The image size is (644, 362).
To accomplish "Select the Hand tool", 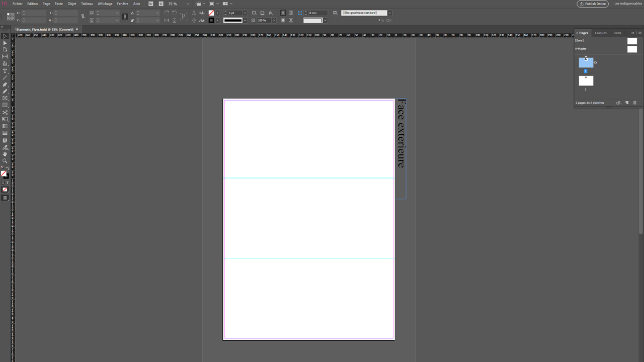I will [5, 154].
